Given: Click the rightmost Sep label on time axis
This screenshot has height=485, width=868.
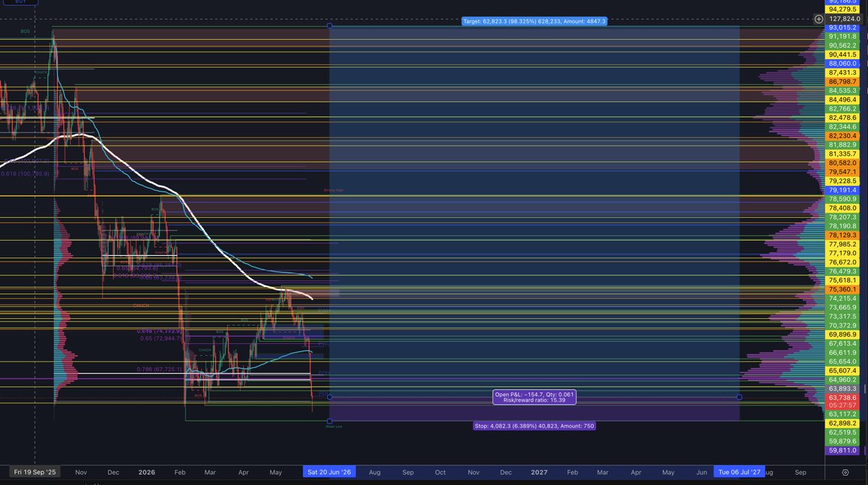Looking at the screenshot, I should click(800, 472).
